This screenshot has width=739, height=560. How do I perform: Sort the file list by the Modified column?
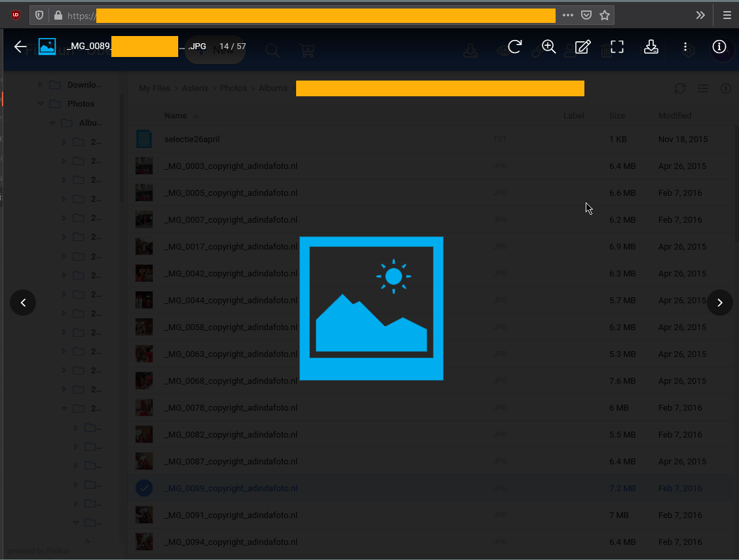coord(675,116)
